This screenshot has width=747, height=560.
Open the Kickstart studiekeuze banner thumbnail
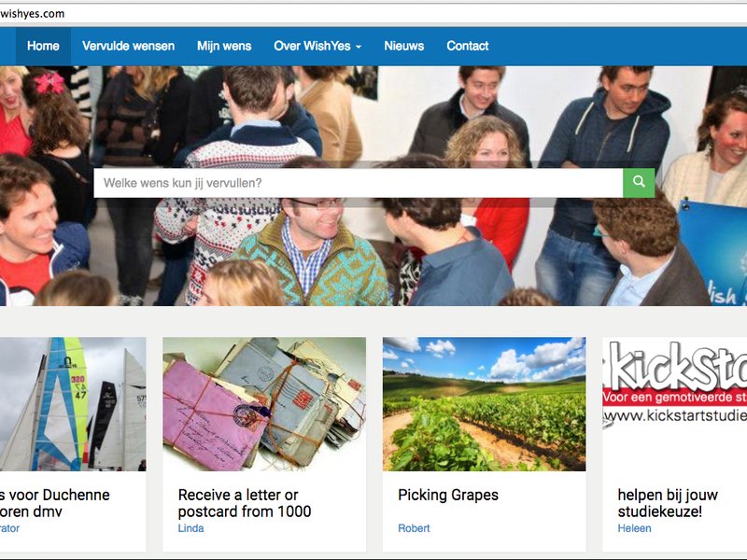click(x=674, y=404)
